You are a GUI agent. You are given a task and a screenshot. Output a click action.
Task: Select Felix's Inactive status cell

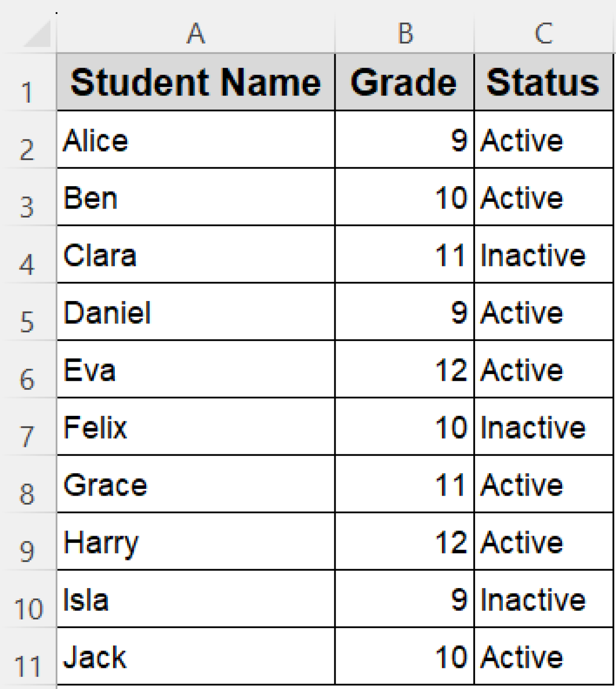pyautogui.click(x=544, y=427)
